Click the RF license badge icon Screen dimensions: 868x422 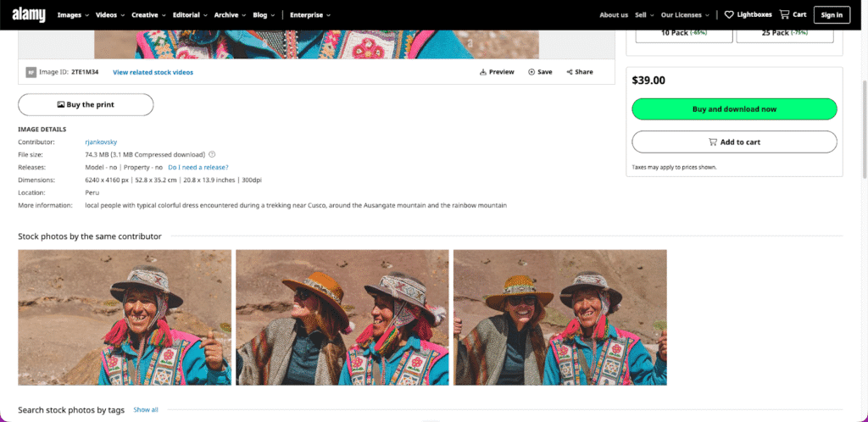click(31, 72)
